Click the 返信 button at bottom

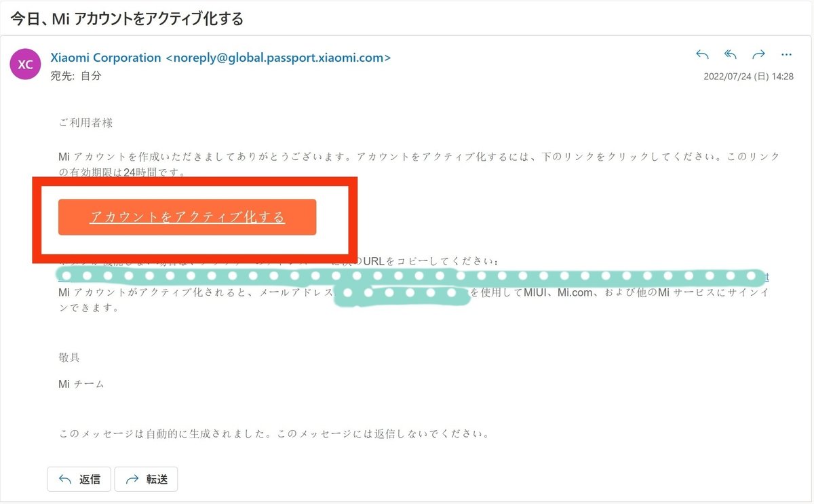[x=79, y=479]
